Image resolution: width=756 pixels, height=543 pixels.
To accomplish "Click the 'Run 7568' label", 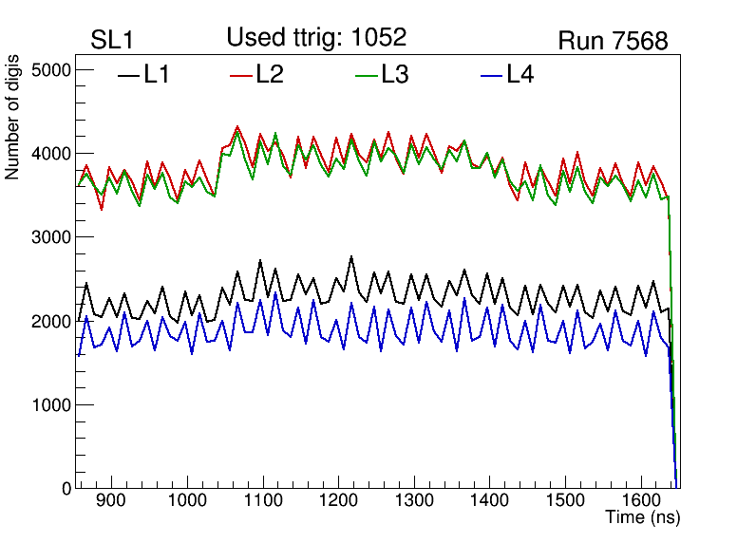I will (613, 41).
